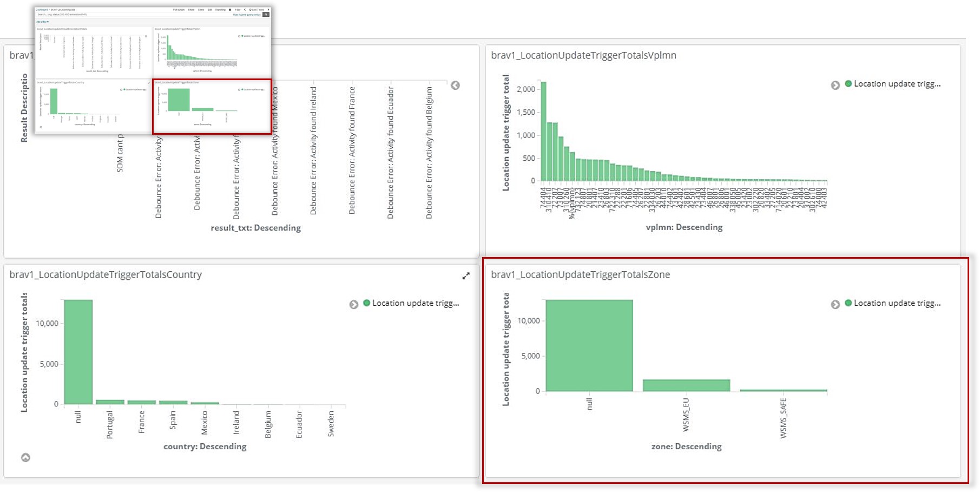Click the 'Ireland' axis label in country chart

pos(236,422)
